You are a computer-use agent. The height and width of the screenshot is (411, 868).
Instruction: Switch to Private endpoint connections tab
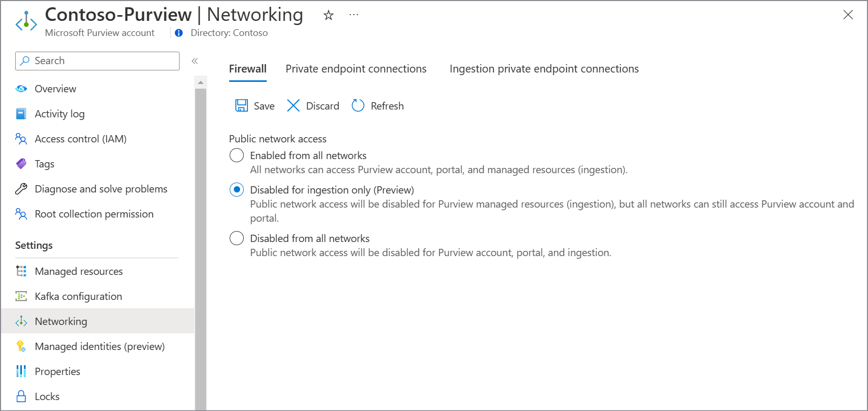(x=355, y=68)
